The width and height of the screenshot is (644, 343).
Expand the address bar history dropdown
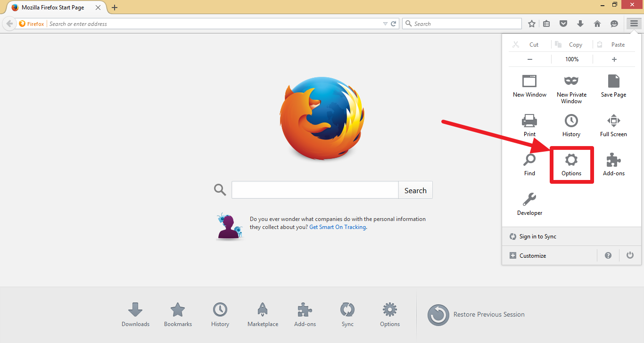[x=385, y=24]
